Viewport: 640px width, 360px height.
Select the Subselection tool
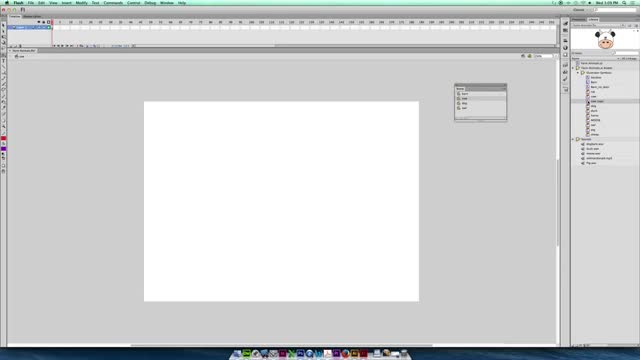coord(4,31)
